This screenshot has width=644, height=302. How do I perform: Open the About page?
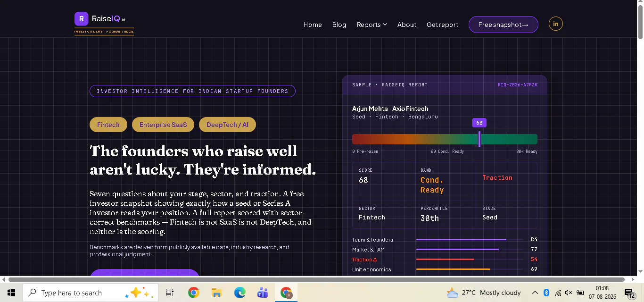pos(407,25)
